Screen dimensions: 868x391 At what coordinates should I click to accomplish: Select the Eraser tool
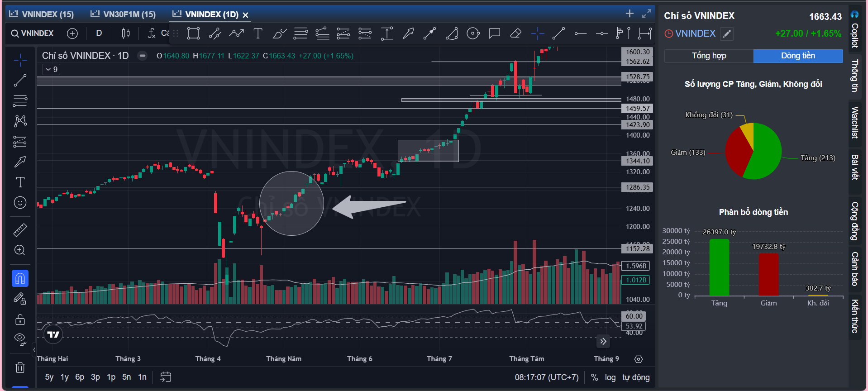click(516, 33)
